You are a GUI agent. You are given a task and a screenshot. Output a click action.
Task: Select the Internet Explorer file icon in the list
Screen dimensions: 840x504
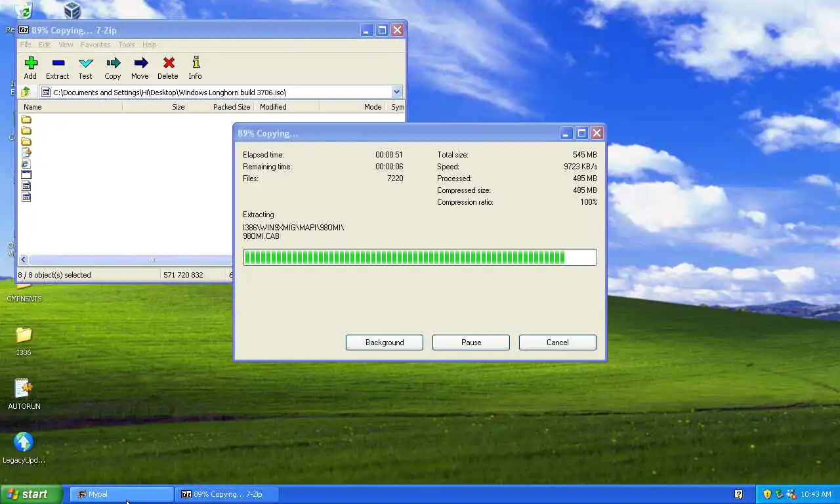pos(26,164)
